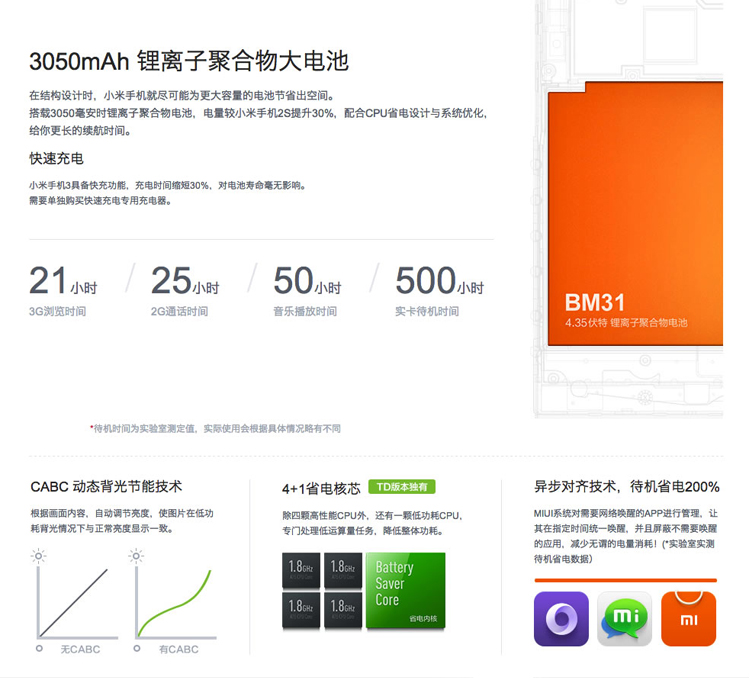
Task: Click the bottom-right 1.8GHz CPU chip
Action: pos(343,610)
